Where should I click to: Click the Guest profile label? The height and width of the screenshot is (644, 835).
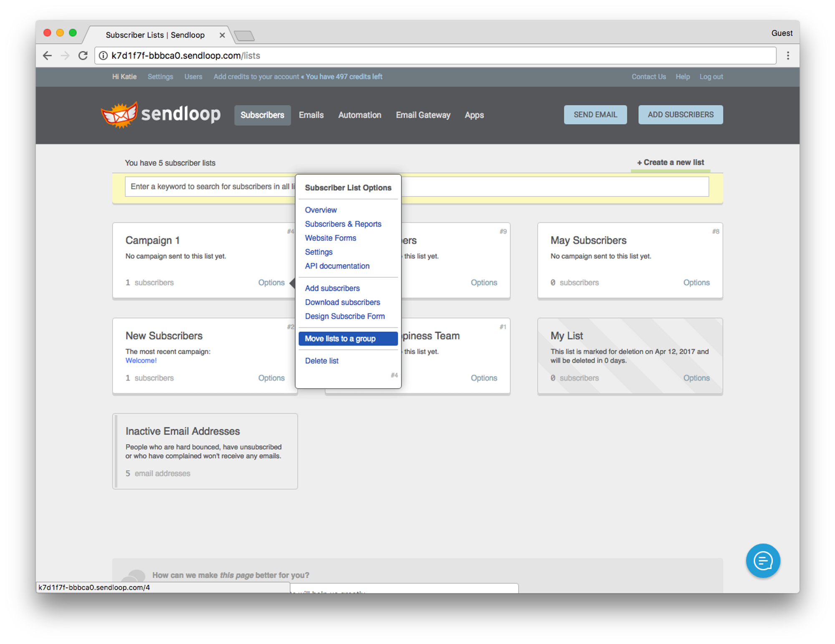point(781,33)
